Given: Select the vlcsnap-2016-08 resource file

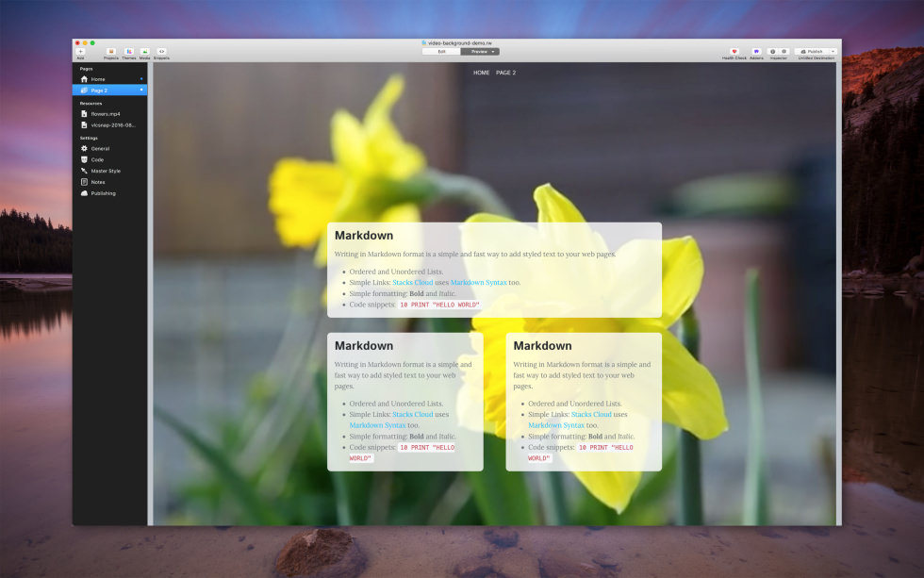Looking at the screenshot, I should 109,124.
